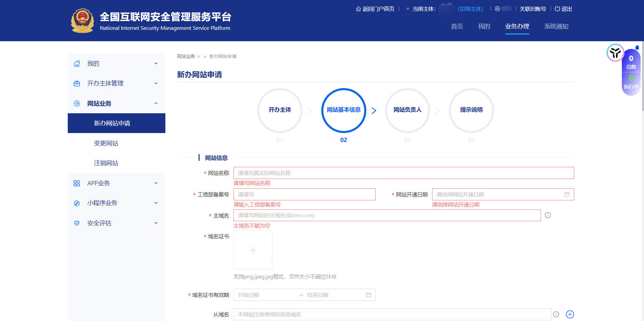Screen dimensions: 644x321
Task: Click the 网站负责人 step circle
Action: coord(407,110)
